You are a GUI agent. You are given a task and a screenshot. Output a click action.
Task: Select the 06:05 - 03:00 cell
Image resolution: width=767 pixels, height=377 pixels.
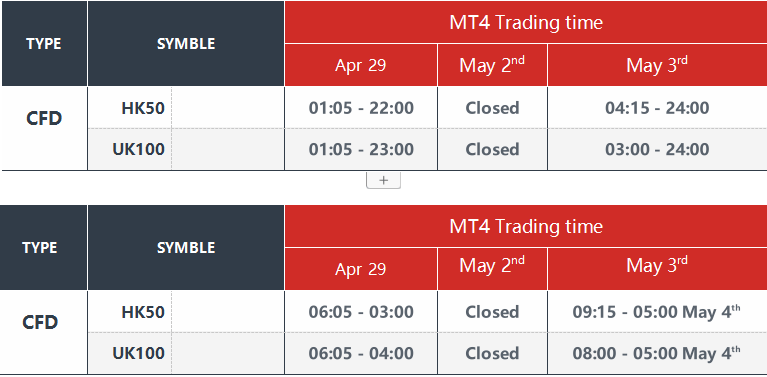(361, 312)
